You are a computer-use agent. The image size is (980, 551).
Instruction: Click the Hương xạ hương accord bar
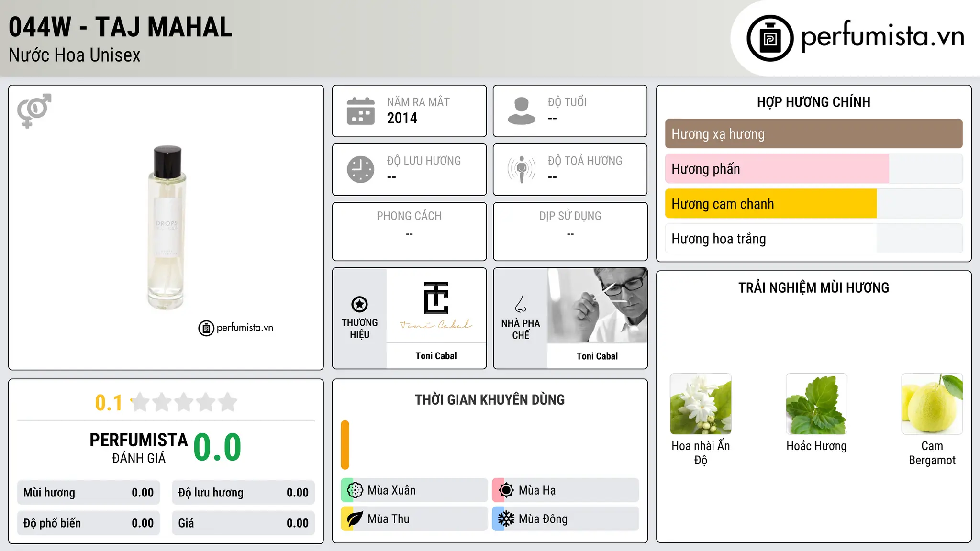813,134
